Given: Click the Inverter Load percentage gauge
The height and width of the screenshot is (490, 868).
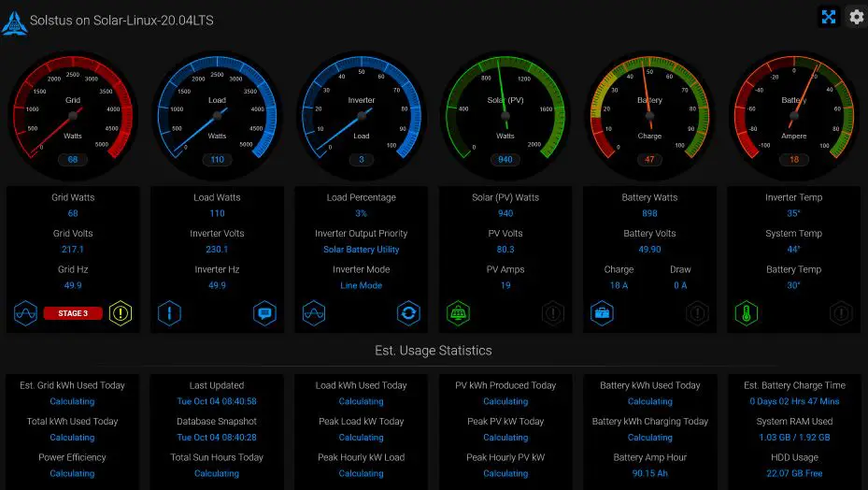Looking at the screenshot, I should [362, 115].
